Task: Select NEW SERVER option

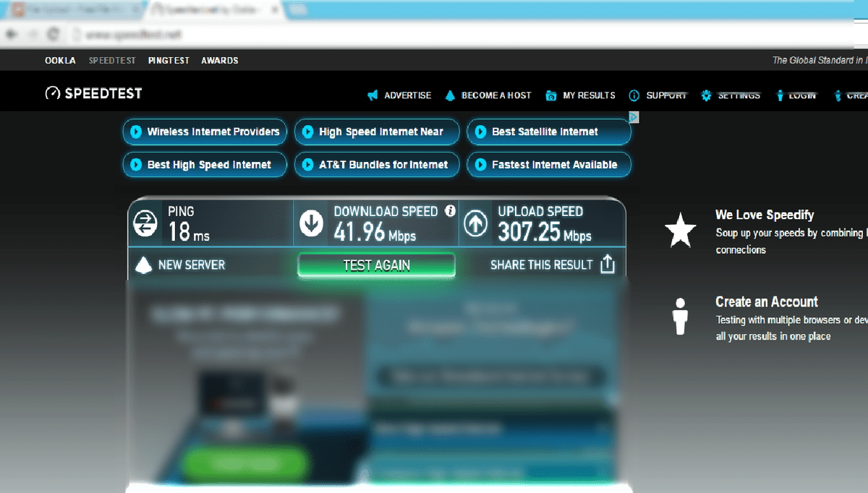Action: (x=191, y=265)
